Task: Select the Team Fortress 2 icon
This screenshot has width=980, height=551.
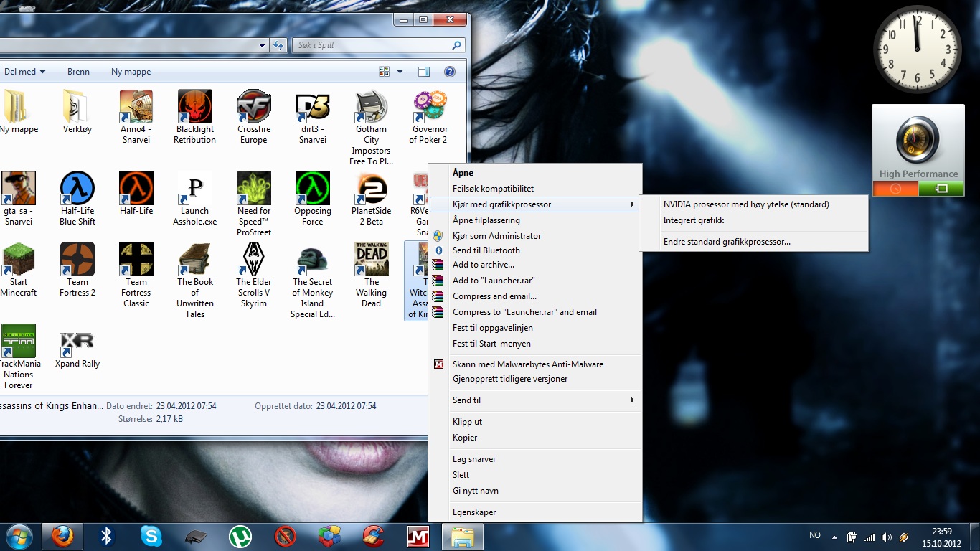Action: pos(77,259)
